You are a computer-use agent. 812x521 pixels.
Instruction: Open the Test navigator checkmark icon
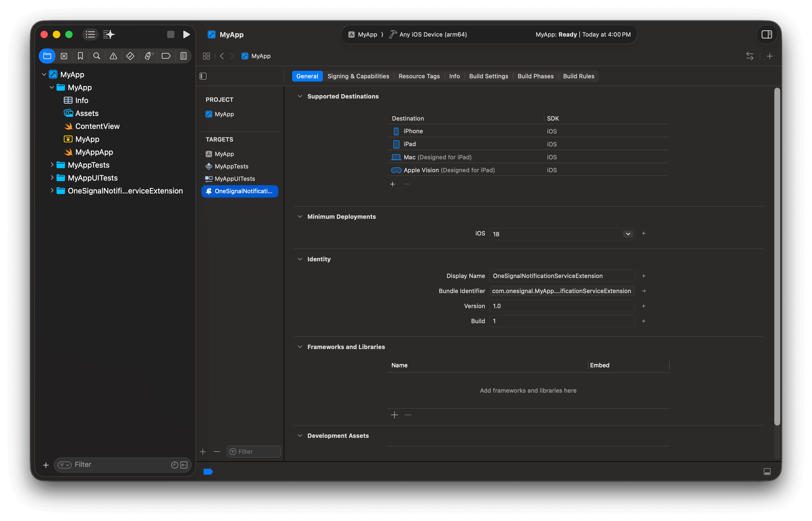pos(130,56)
